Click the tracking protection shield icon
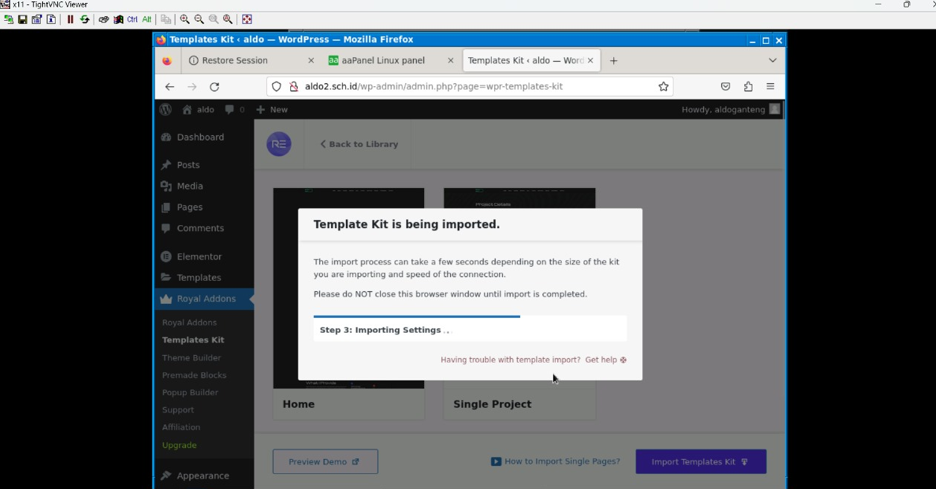The image size is (936, 489). (x=276, y=87)
